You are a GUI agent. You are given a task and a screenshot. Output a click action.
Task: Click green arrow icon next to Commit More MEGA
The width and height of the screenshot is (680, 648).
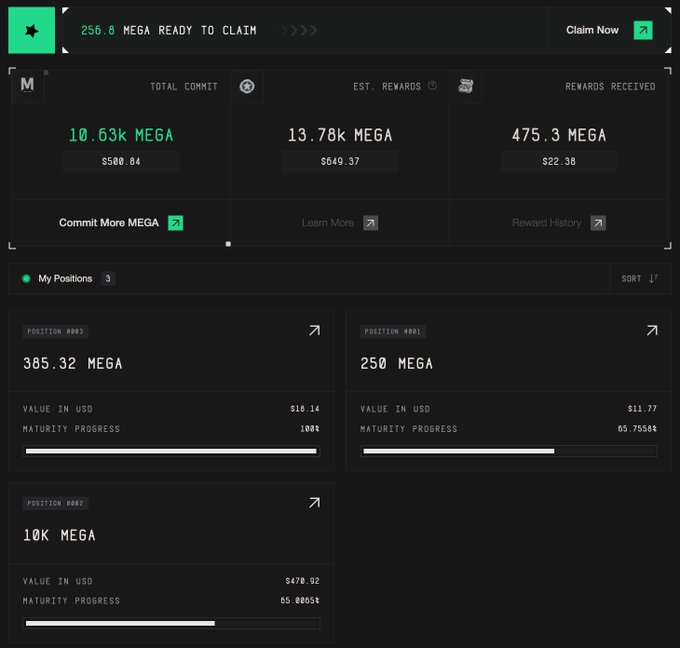pyautogui.click(x=176, y=223)
